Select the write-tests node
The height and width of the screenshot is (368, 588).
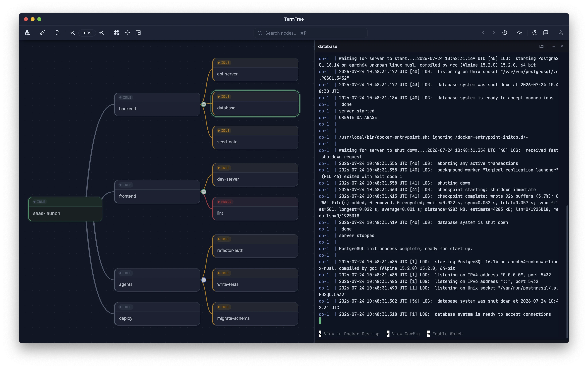[255, 280]
